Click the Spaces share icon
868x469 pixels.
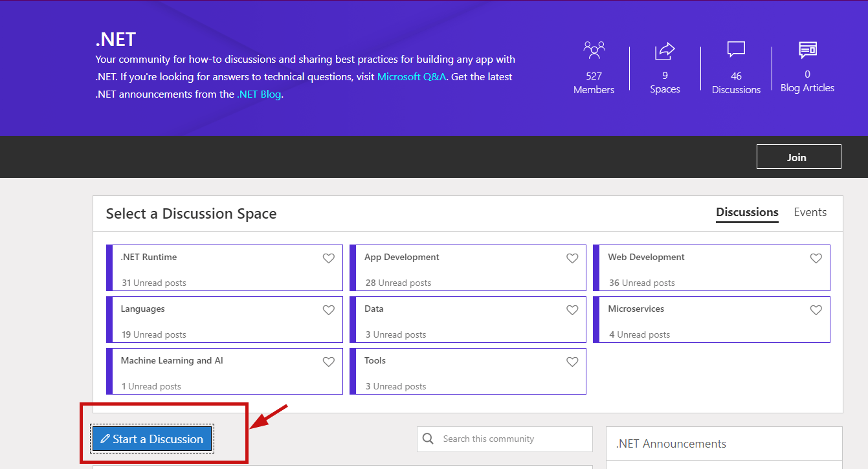[x=665, y=51]
